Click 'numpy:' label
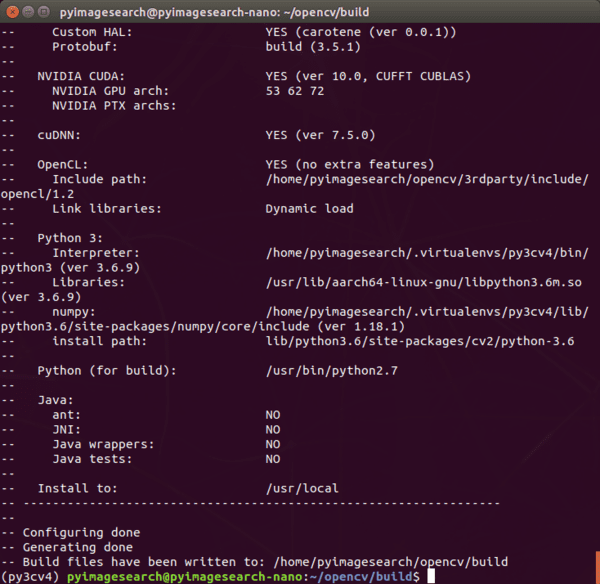 [x=74, y=312]
